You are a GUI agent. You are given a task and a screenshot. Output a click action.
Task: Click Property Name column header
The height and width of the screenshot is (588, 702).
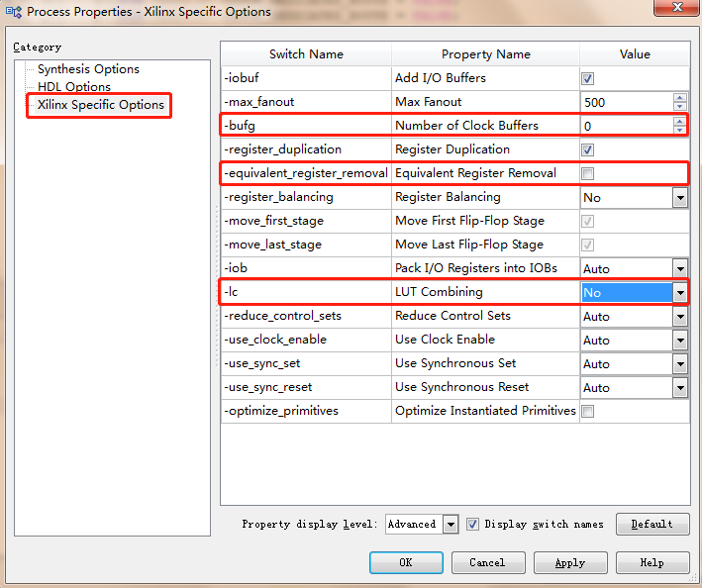click(486, 54)
